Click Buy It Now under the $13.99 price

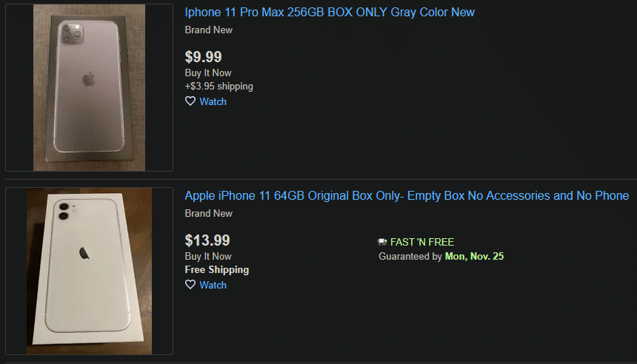tap(208, 256)
